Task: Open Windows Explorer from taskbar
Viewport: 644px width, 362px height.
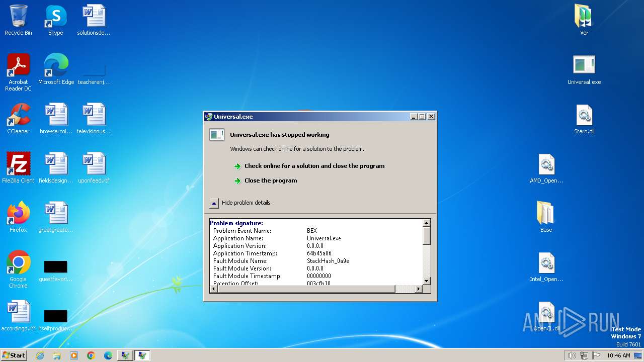Action: pos(57,355)
